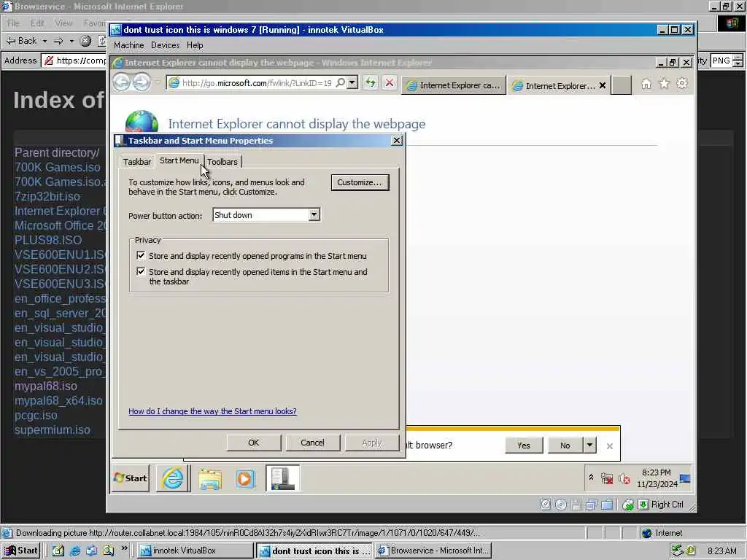Click VirtualBox mouse integration status icon

coord(628,505)
